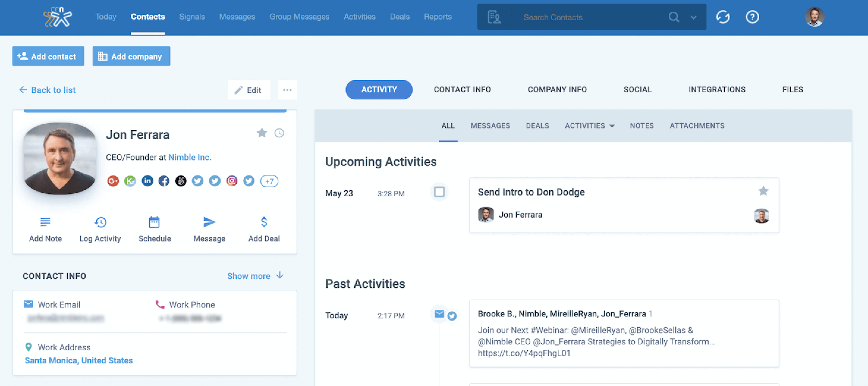This screenshot has width=868, height=386.
Task: Open the INTEGRATIONS tab
Action: 717,89
